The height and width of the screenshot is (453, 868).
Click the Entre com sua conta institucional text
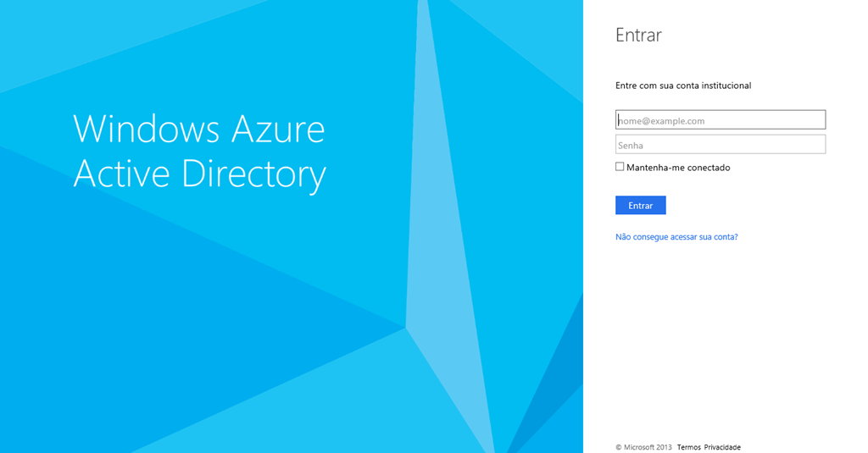pyautogui.click(x=683, y=86)
